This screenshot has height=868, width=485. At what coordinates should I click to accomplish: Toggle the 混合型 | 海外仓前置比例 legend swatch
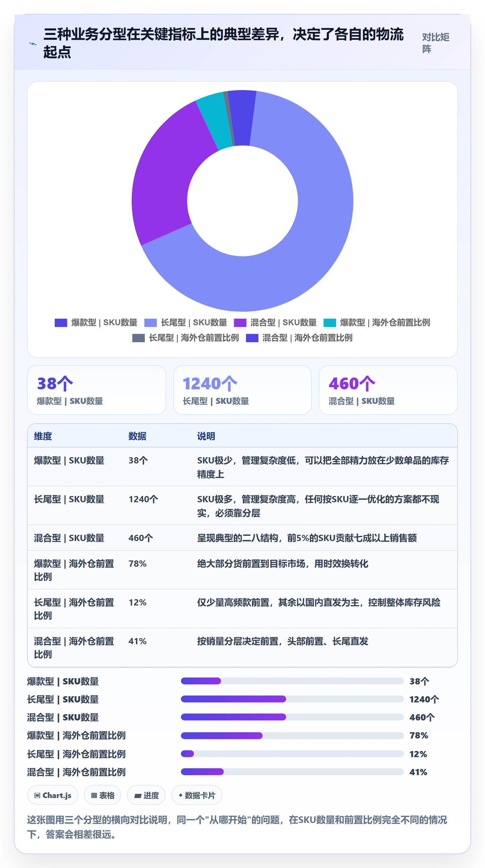252,338
